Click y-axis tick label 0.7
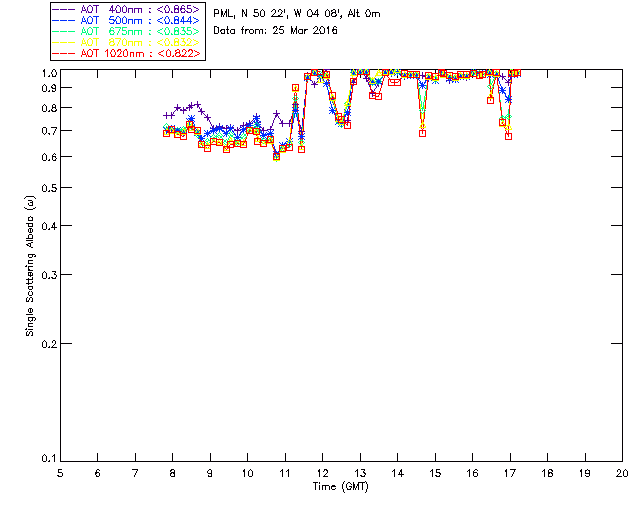640x512 pixels. [x=49, y=131]
